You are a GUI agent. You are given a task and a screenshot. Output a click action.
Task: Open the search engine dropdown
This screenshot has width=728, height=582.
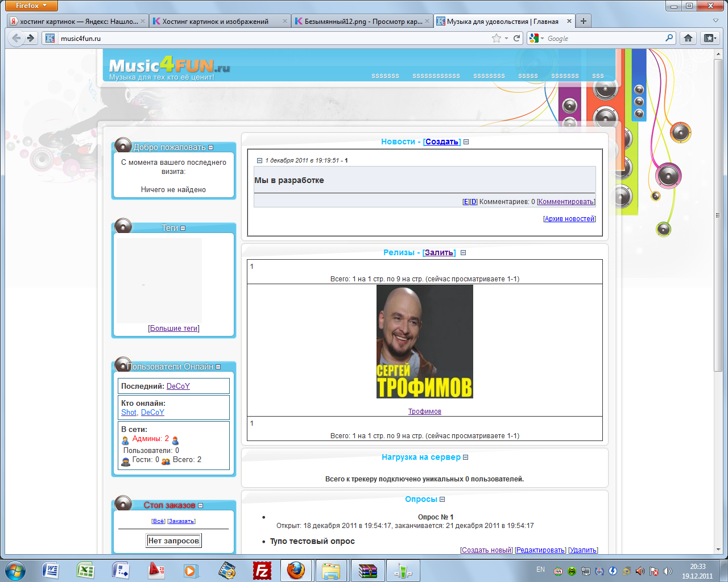point(536,38)
